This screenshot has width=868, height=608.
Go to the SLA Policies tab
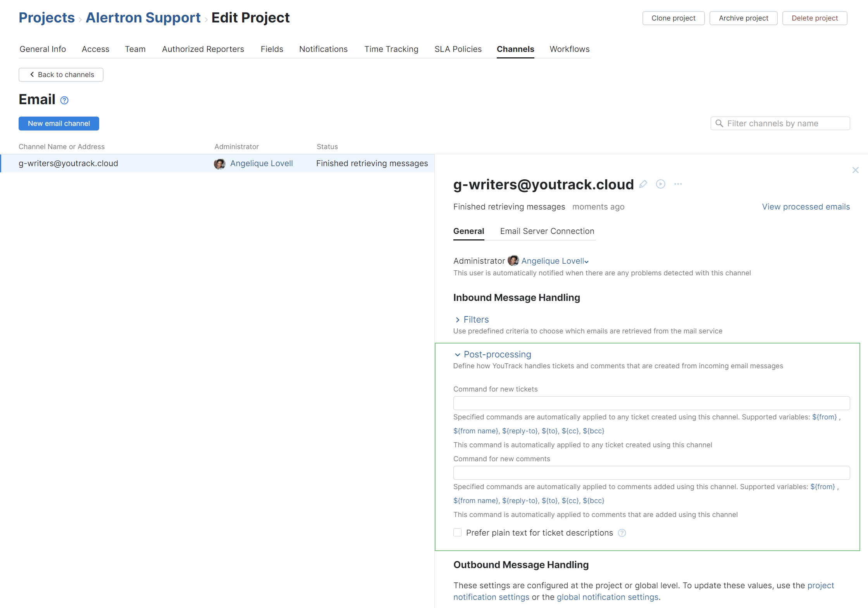pos(458,49)
